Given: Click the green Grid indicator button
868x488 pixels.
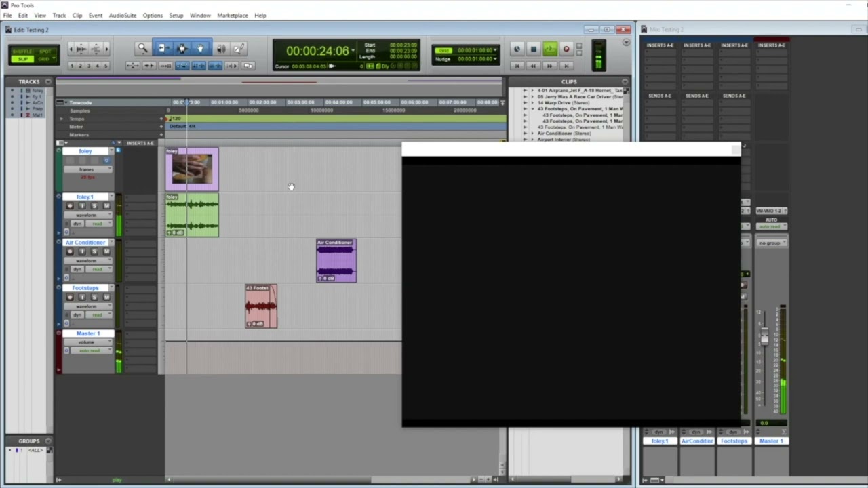Looking at the screenshot, I should [443, 50].
